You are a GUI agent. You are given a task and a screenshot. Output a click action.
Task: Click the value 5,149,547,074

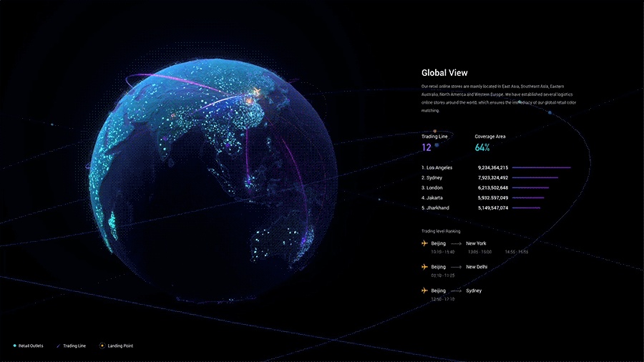[x=493, y=207]
